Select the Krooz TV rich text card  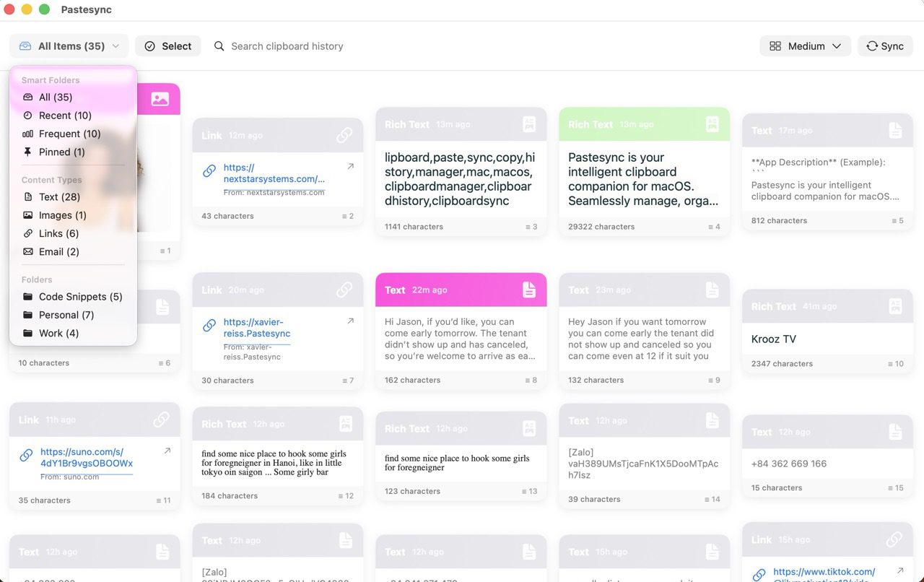(827, 339)
